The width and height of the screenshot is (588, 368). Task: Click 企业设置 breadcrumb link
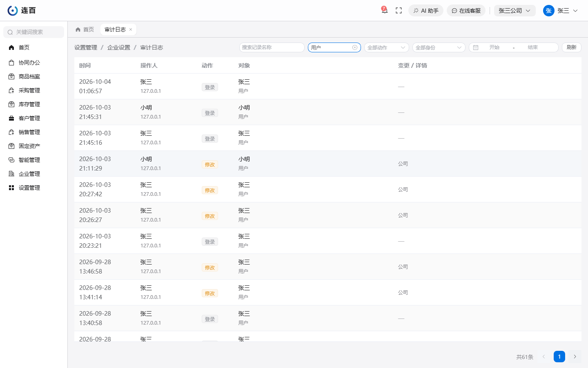pos(119,47)
